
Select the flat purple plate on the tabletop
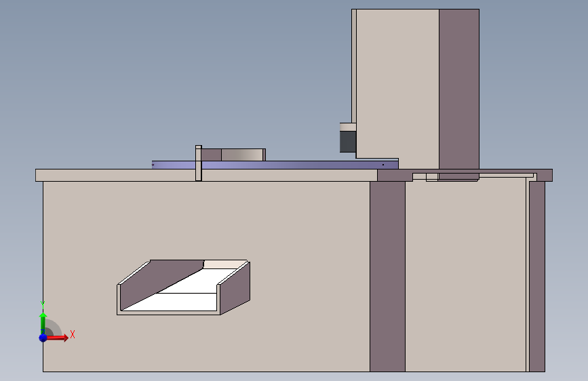(275, 165)
